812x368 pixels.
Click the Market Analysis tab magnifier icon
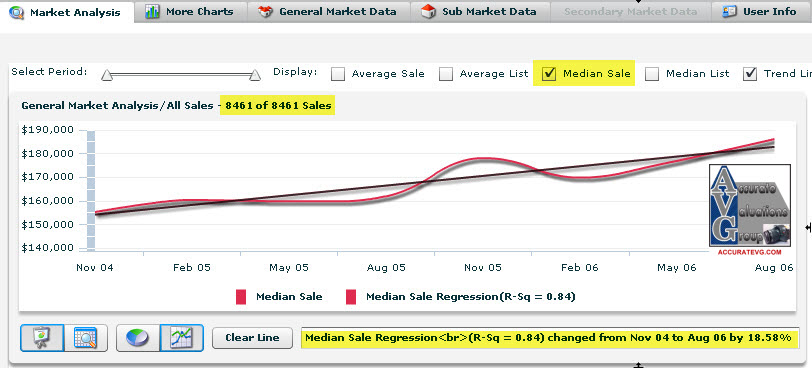pos(17,11)
